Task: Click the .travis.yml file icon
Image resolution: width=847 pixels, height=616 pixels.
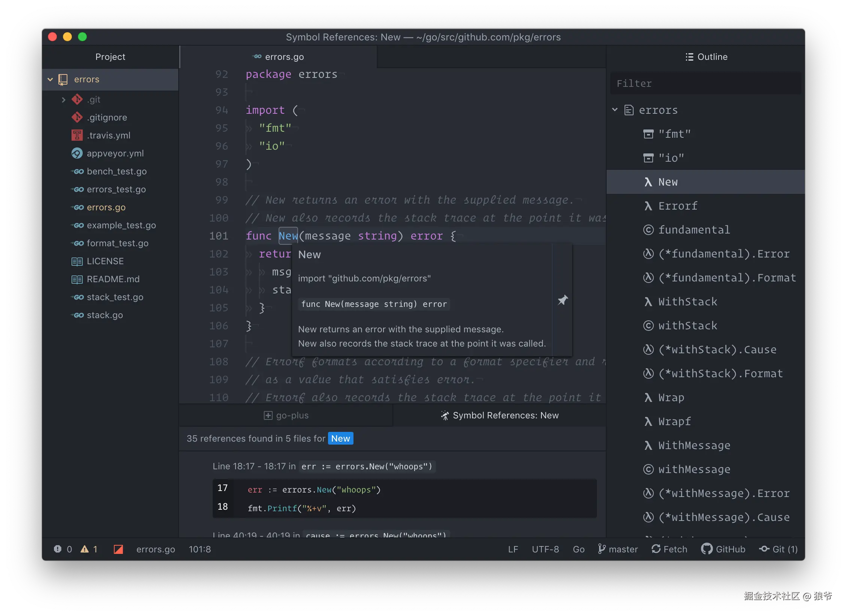Action: pos(77,135)
